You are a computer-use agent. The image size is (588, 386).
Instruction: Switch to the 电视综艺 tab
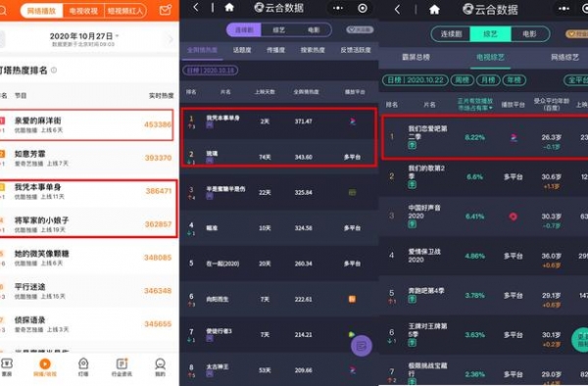pos(490,58)
